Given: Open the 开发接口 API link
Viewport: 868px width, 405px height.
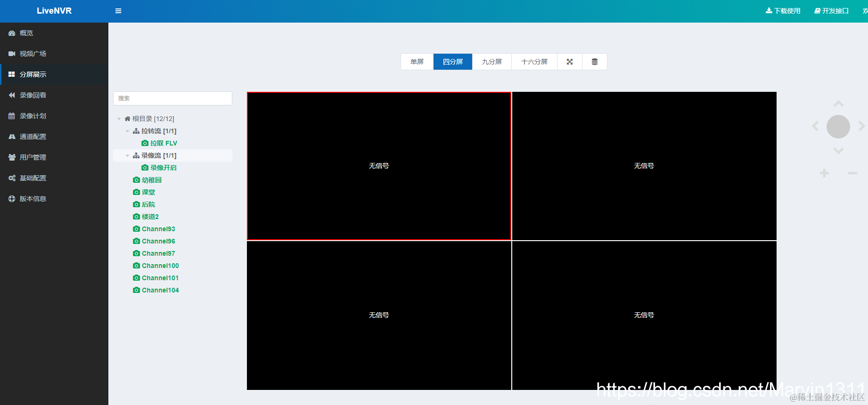Looking at the screenshot, I should (832, 11).
